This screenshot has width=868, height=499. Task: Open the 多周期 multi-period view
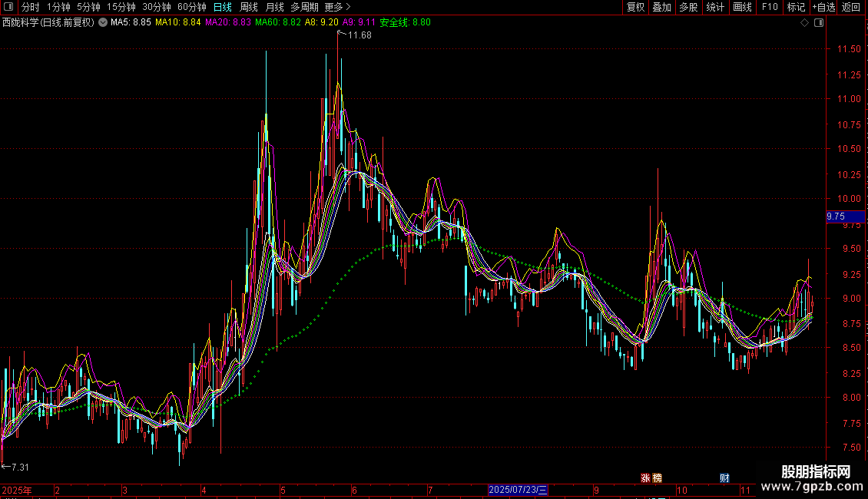pyautogui.click(x=304, y=7)
